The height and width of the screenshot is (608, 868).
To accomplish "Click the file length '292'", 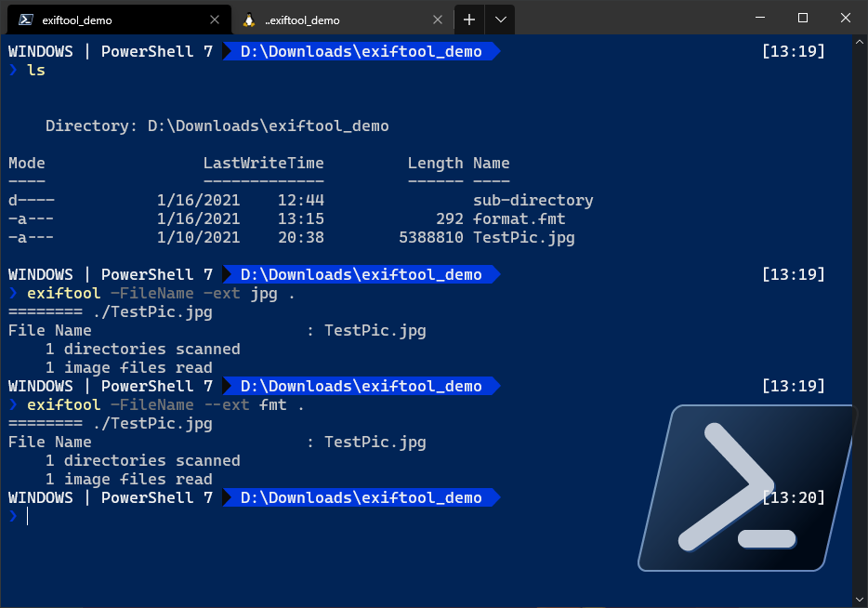I will pos(450,218).
